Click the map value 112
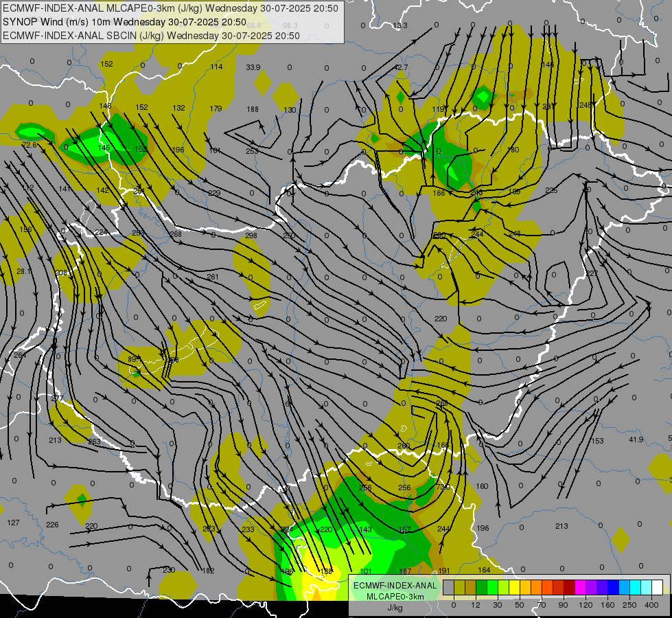Screen dimensions: 672x618 (27, 188)
